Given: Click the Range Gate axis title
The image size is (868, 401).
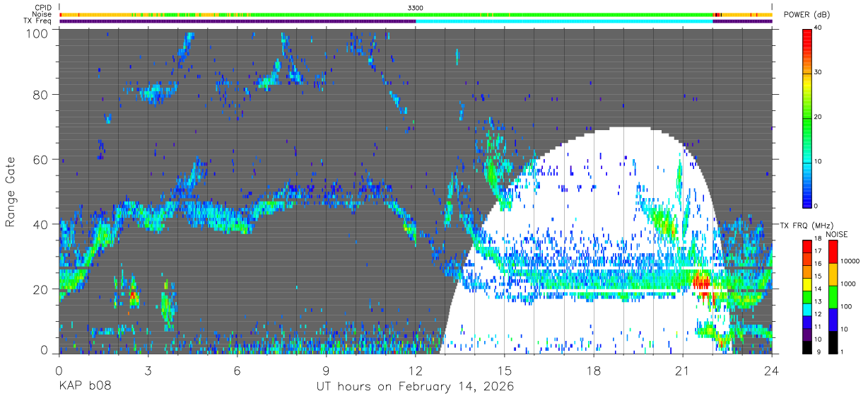Looking at the screenshot, I should pos(11,191).
